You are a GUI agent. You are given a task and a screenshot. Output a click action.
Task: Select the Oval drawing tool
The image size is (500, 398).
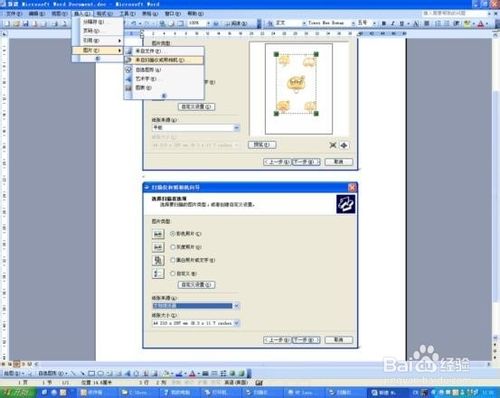[100, 373]
